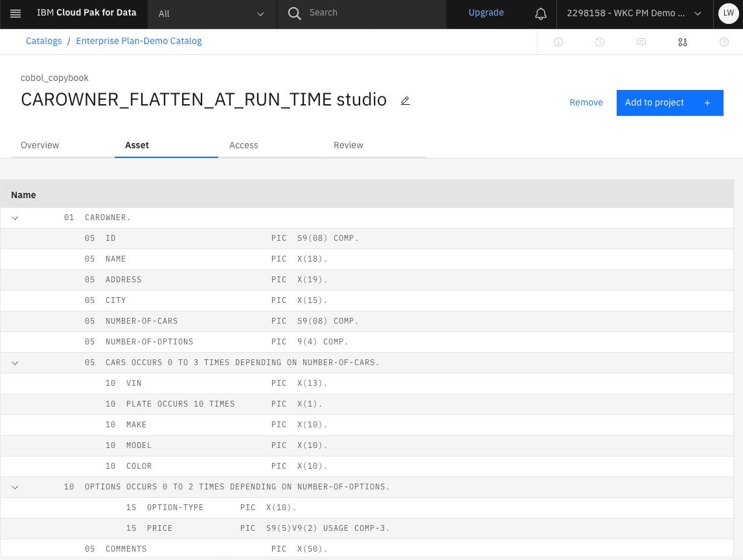Collapse the CAROWNER record row
Screen dimensions: 743x560
pos(15,218)
